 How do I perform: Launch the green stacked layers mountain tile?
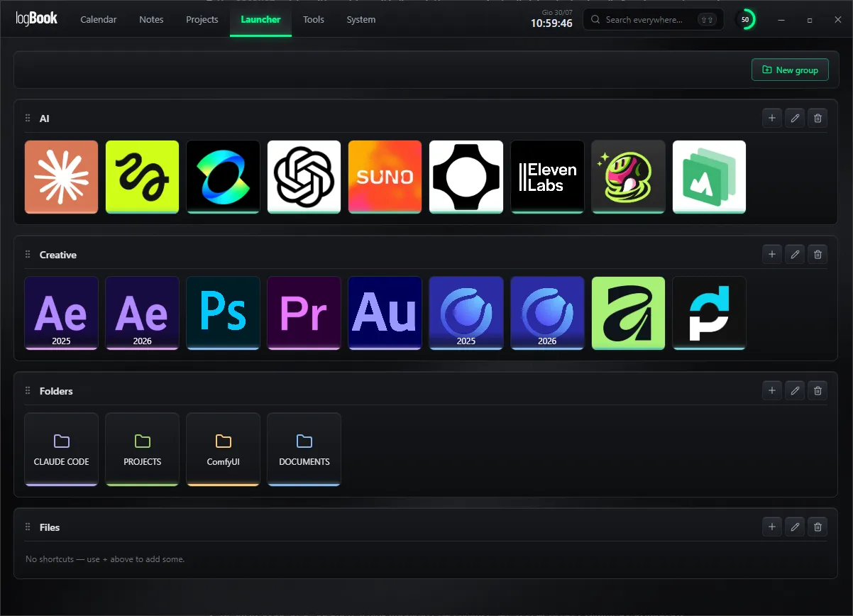coord(709,177)
